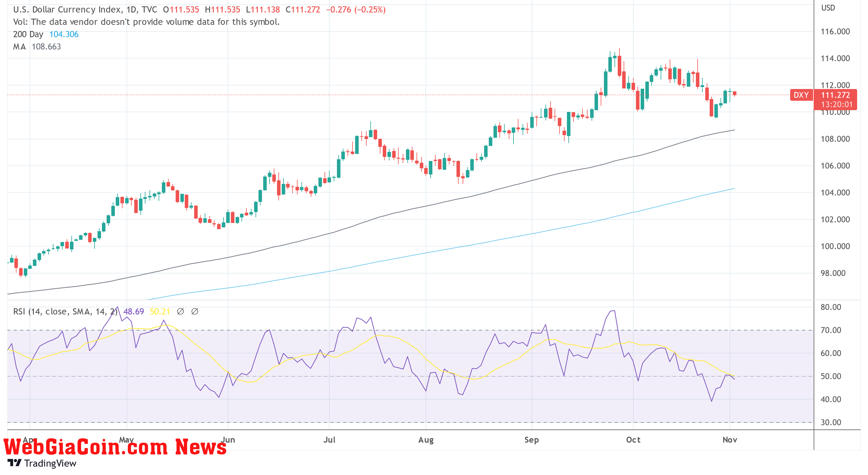Click the close value C111.272 in header
This screenshot has height=475, width=868.
[303, 9]
